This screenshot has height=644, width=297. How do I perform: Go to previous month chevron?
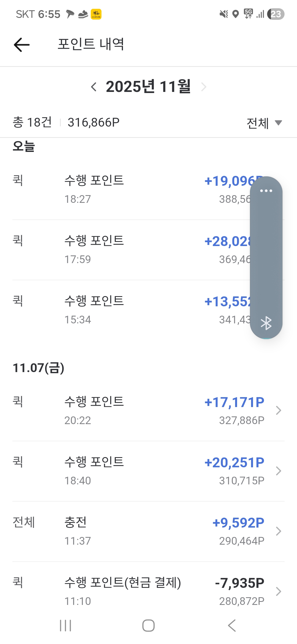pyautogui.click(x=94, y=87)
